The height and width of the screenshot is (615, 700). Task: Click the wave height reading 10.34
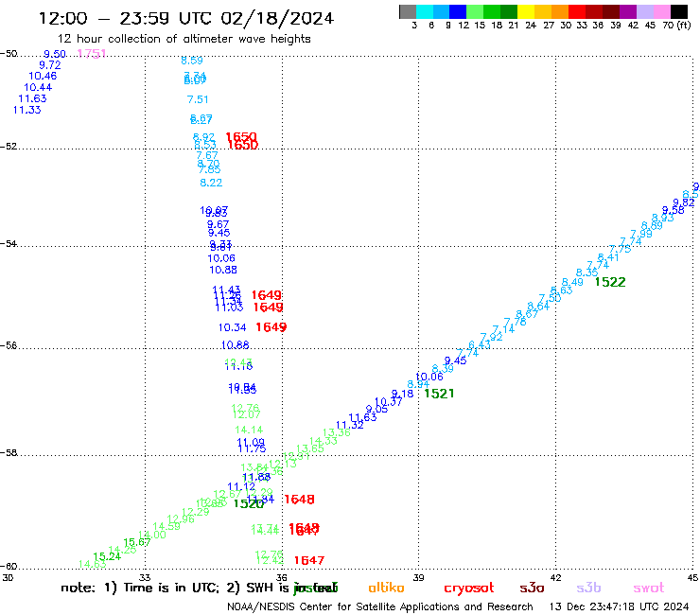pyautogui.click(x=232, y=327)
